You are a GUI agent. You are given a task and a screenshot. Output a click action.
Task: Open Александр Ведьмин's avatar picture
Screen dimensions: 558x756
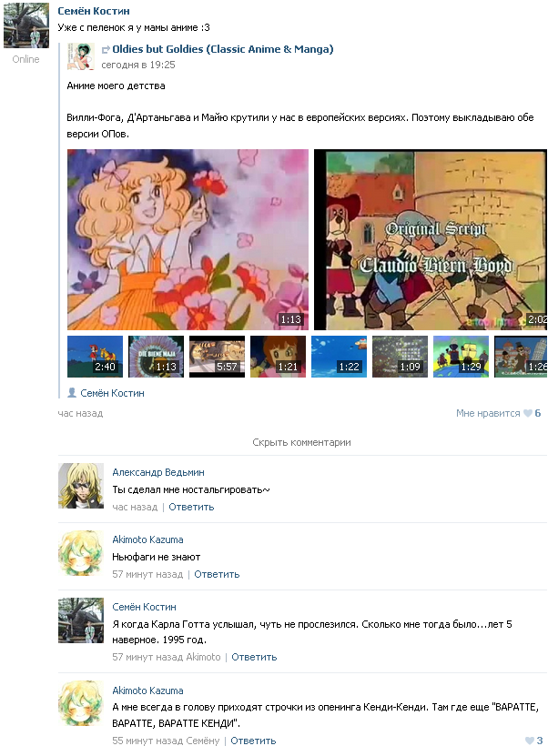[x=81, y=486]
